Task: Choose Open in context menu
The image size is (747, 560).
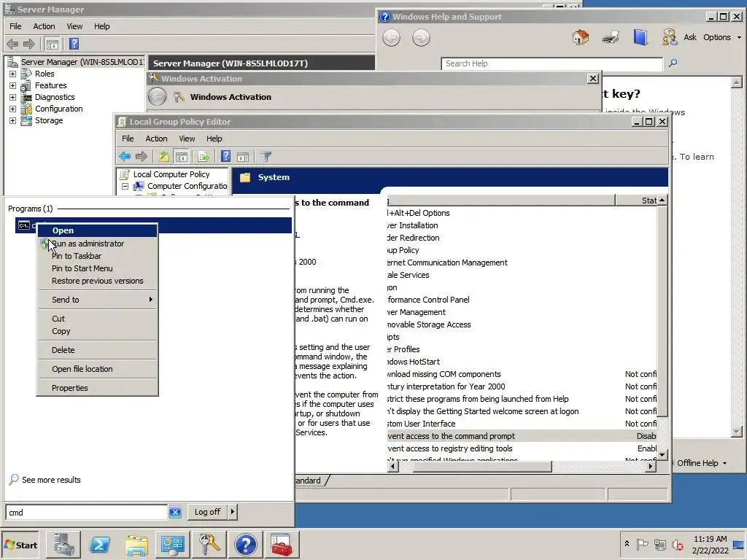Action: tap(98, 230)
